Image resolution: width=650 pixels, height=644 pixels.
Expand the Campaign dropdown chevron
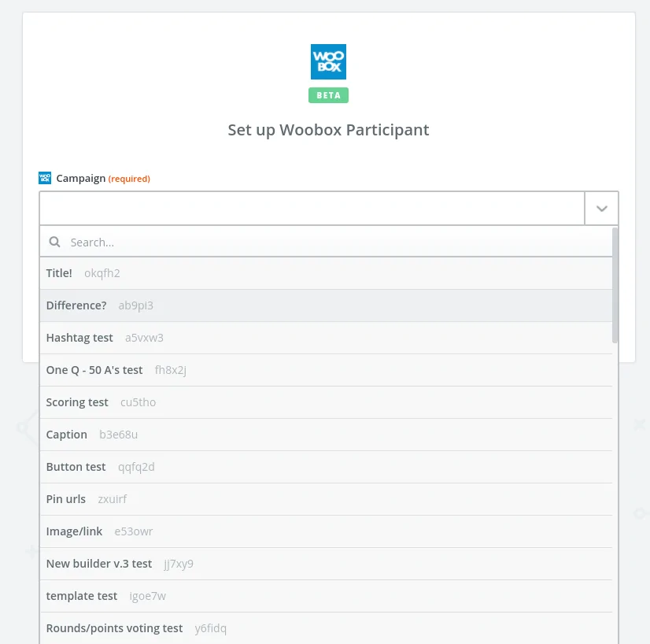[x=602, y=209]
